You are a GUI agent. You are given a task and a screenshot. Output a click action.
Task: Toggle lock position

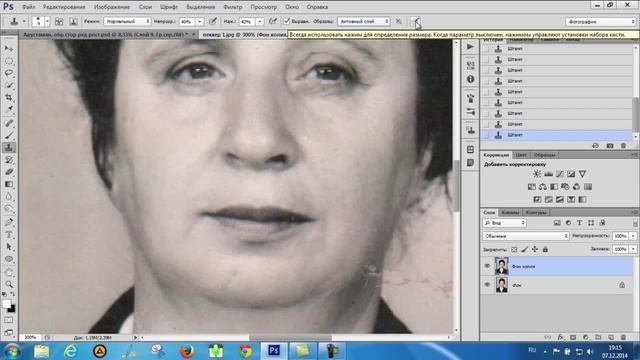click(535, 249)
